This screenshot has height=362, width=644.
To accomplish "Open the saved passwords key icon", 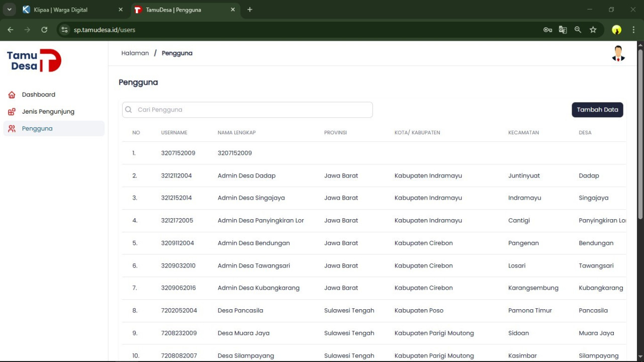I will coord(547,30).
